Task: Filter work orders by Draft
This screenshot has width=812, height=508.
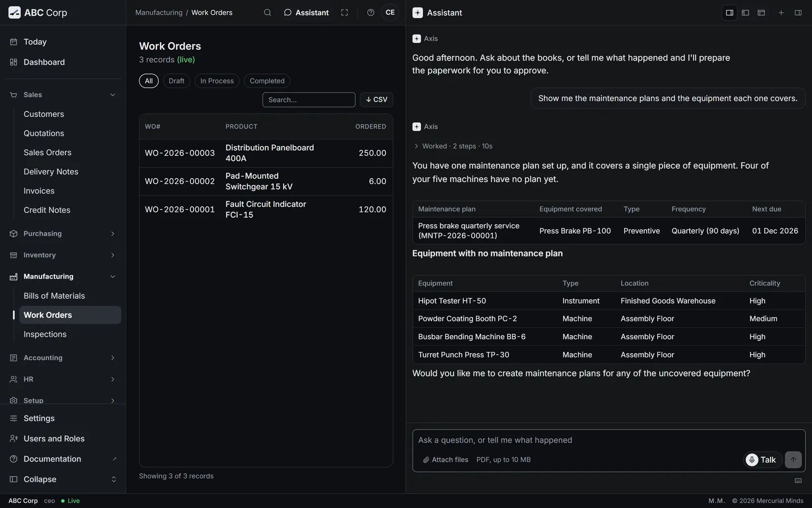Action: click(177, 81)
